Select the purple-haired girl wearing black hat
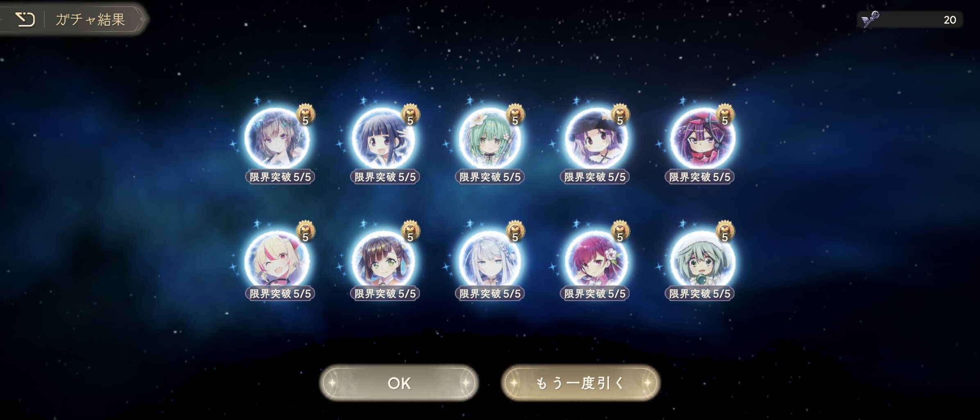 [595, 139]
